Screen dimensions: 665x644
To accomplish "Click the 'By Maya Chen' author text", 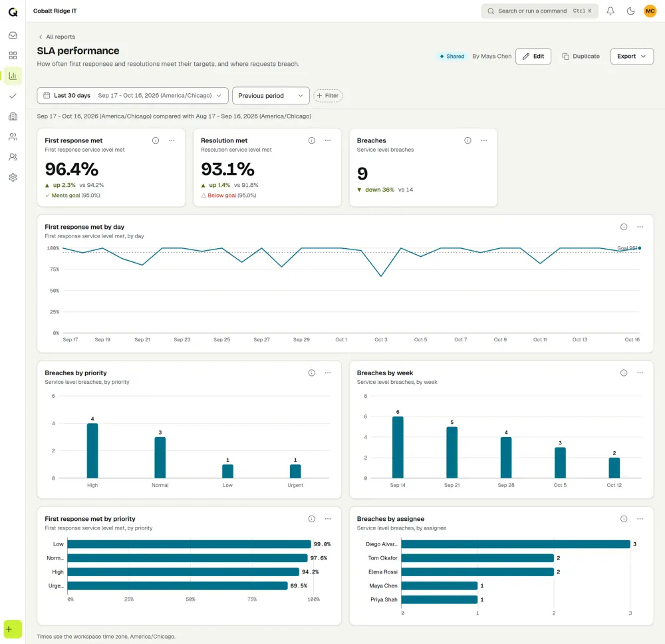I will pos(492,56).
